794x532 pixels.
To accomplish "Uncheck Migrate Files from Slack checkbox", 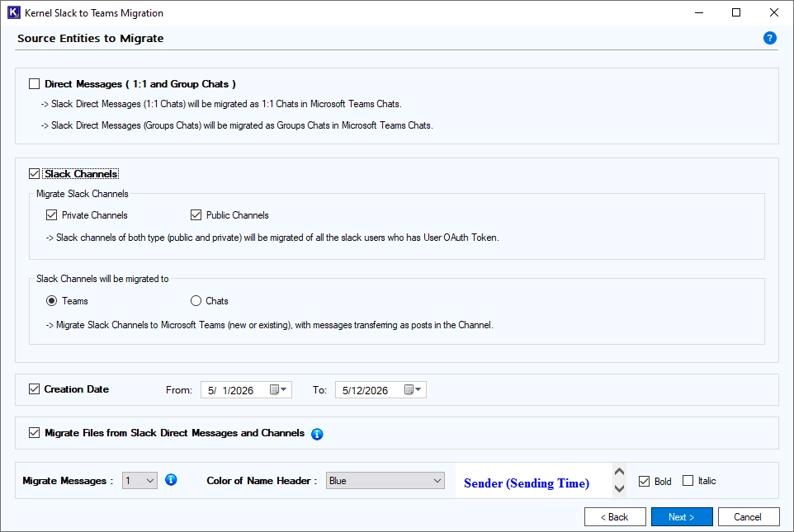I will [34, 433].
